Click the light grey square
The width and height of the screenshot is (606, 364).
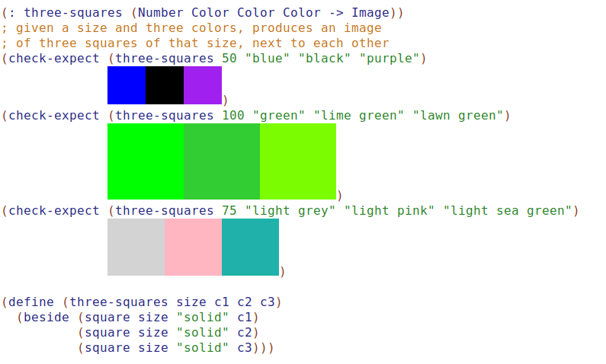coord(136,247)
